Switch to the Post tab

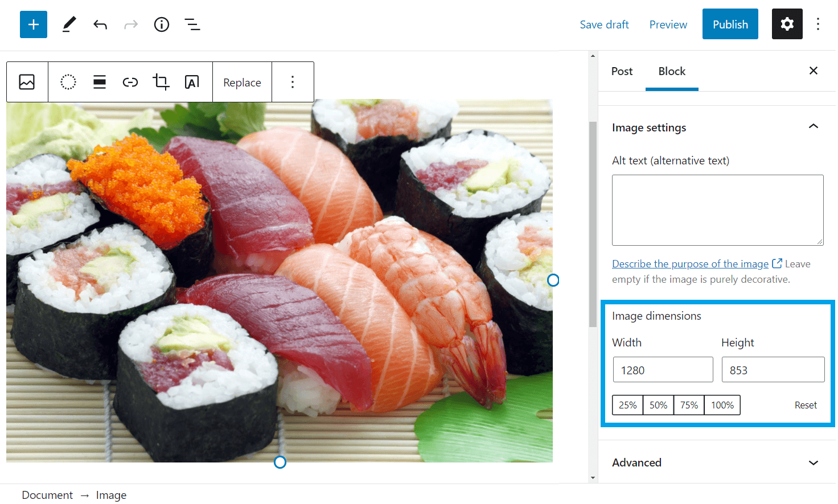click(622, 71)
